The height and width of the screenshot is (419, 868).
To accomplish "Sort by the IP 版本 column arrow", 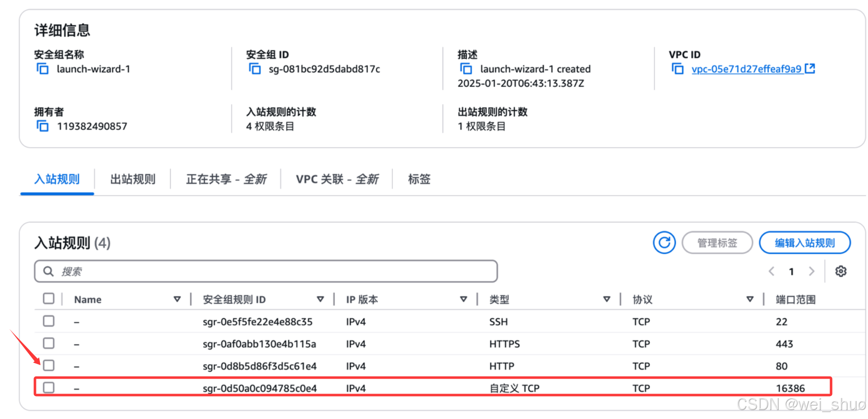I will coord(464,299).
